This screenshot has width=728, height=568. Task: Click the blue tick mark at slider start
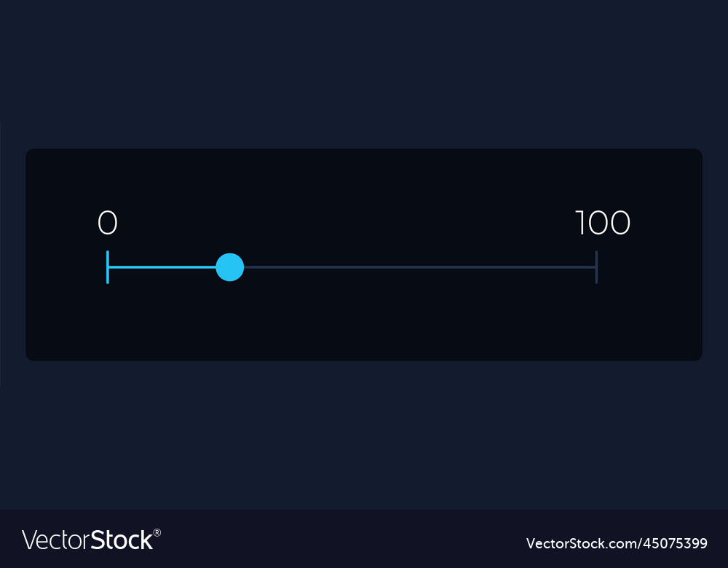pos(108,267)
